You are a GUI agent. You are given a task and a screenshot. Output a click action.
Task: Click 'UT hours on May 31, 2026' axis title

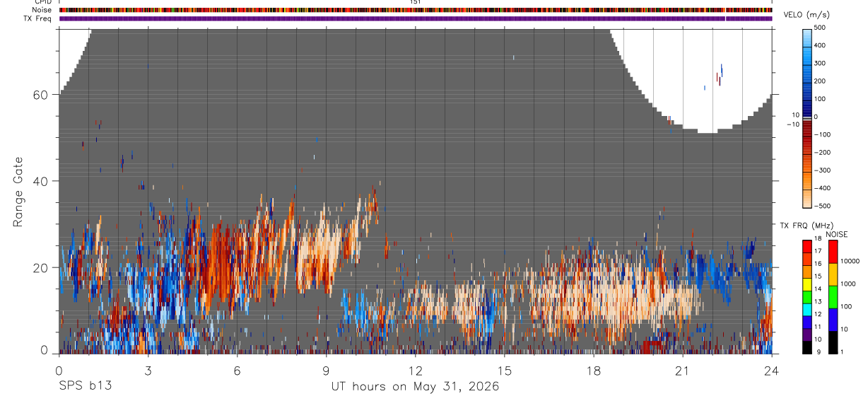[415, 387]
